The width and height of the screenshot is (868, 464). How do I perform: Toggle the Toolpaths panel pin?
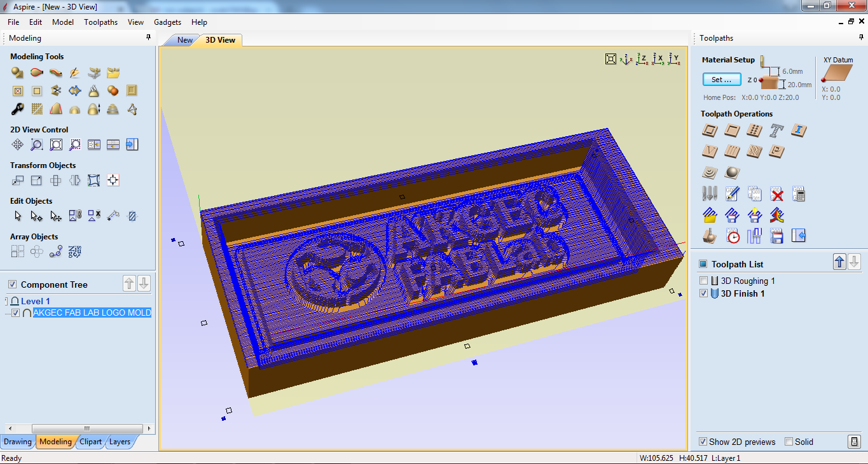pyautogui.click(x=861, y=38)
